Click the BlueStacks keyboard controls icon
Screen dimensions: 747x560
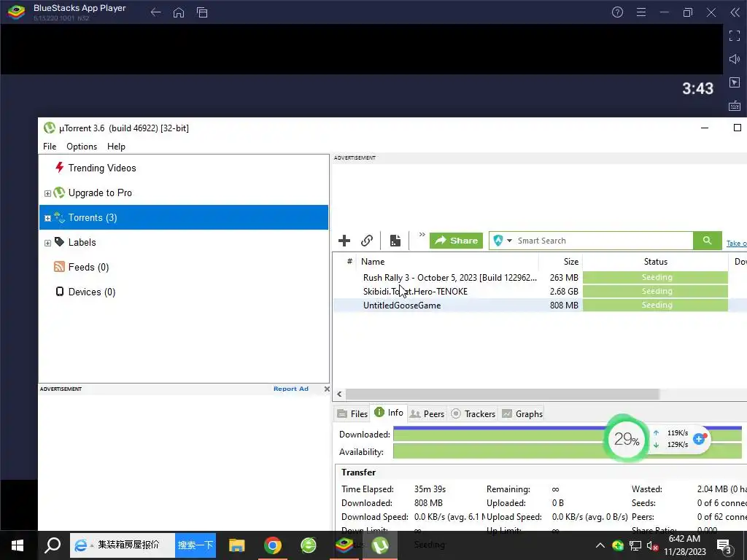click(x=735, y=106)
